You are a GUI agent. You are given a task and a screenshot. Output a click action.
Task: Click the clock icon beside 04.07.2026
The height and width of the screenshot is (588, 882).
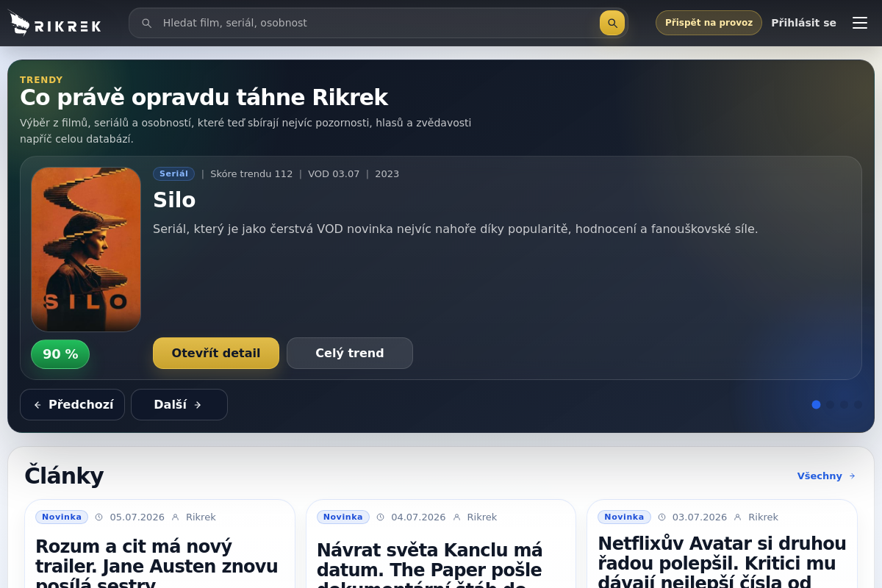coord(381,517)
